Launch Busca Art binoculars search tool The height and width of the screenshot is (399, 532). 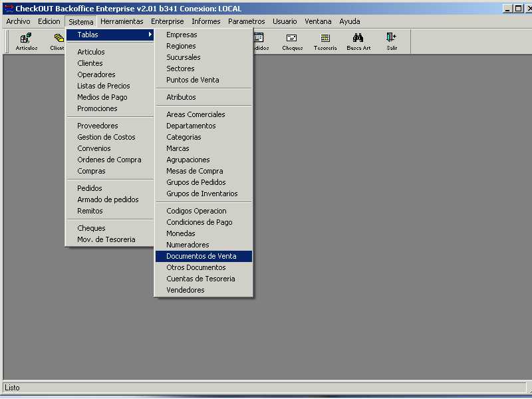coord(358,41)
